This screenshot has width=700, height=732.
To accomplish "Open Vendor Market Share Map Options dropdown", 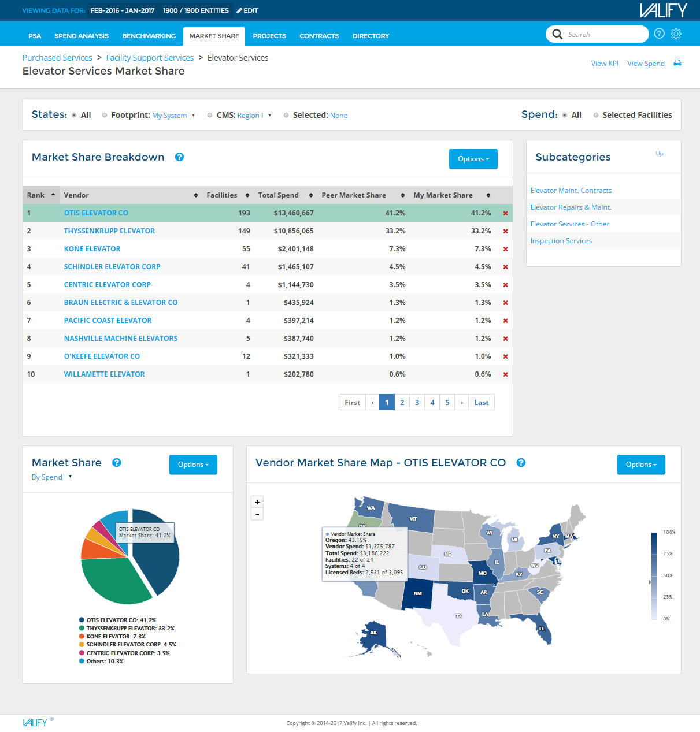I will pos(641,465).
